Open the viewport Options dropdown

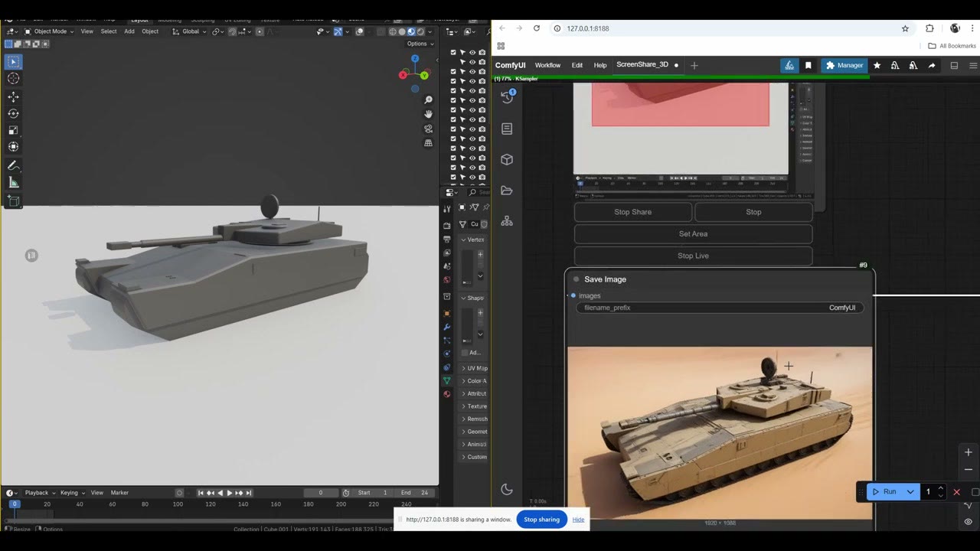coord(420,44)
